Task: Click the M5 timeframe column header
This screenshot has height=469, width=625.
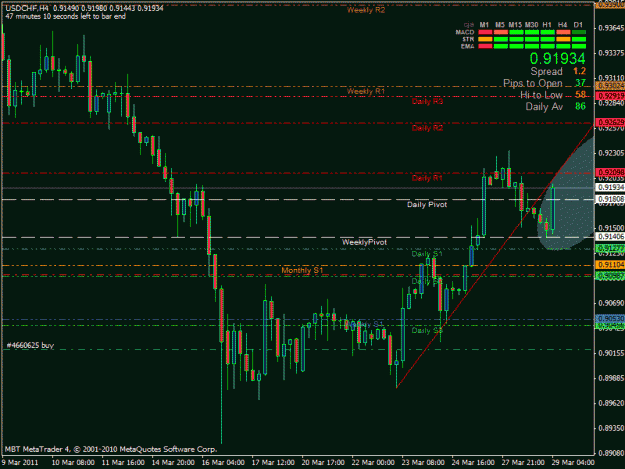Action: point(500,25)
